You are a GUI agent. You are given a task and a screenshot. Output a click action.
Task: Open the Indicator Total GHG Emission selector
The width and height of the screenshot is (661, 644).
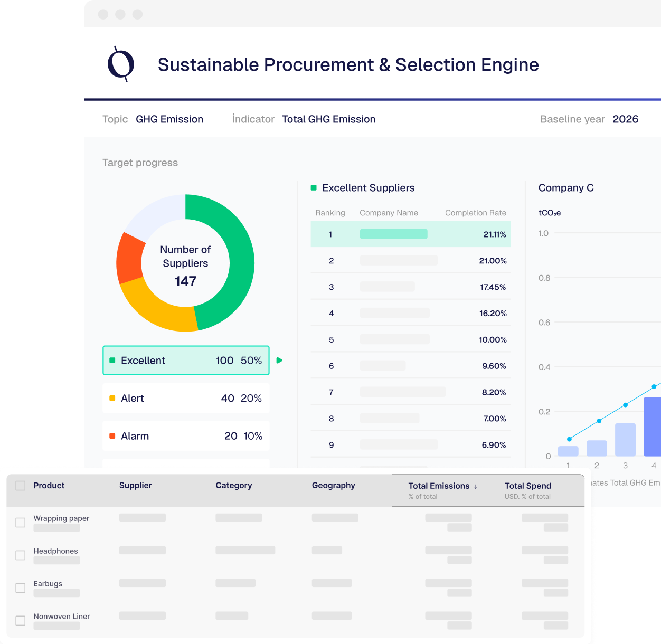tap(328, 119)
